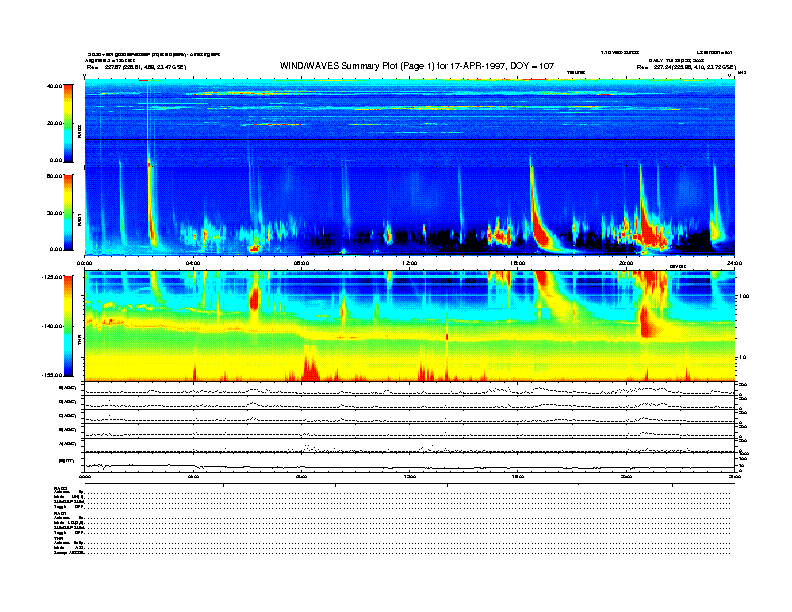Click the top (ADC) line plot row
The image size is (792, 612).
coord(409,389)
